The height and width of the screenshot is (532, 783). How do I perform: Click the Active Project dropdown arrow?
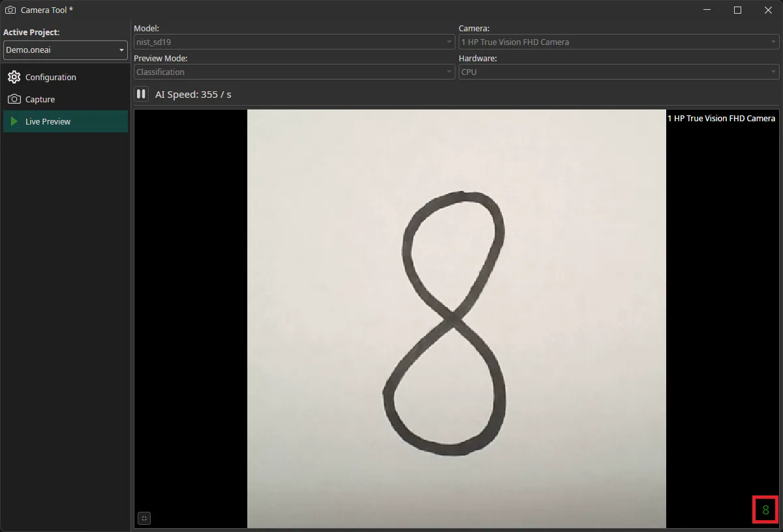click(121, 50)
